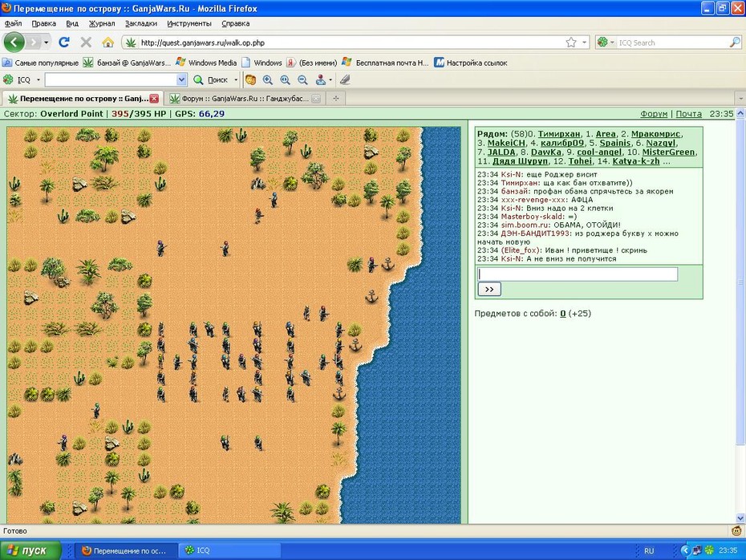The width and height of the screenshot is (746, 560).
Task: Click the ICQ toolbar zoom in magnifier
Action: [x=268, y=80]
